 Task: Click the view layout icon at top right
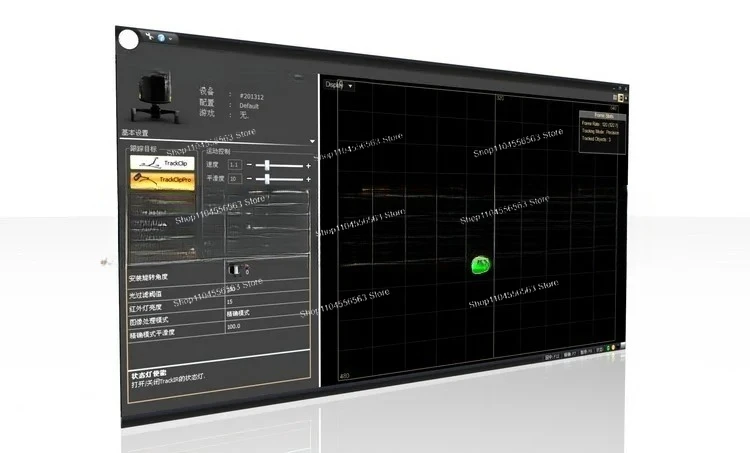[620, 98]
